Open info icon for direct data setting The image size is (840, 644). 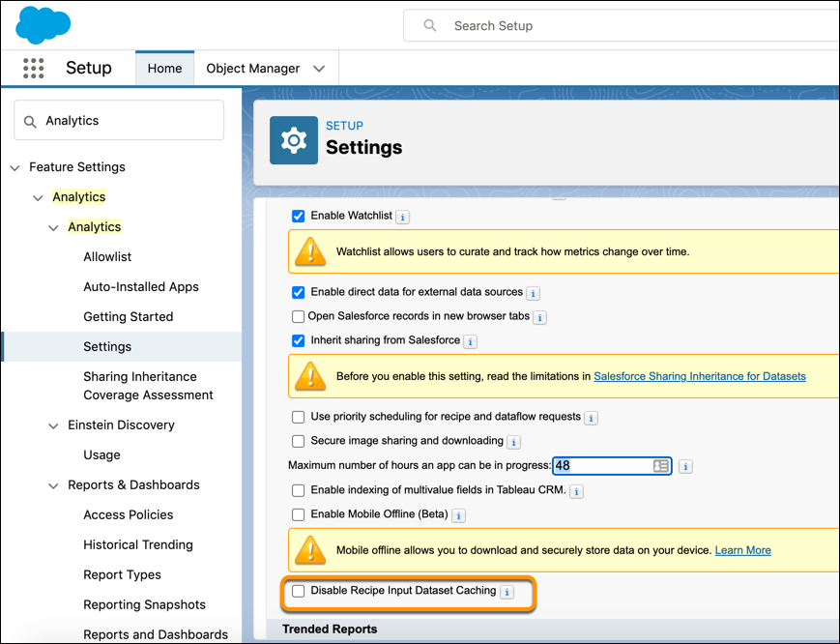(x=533, y=294)
